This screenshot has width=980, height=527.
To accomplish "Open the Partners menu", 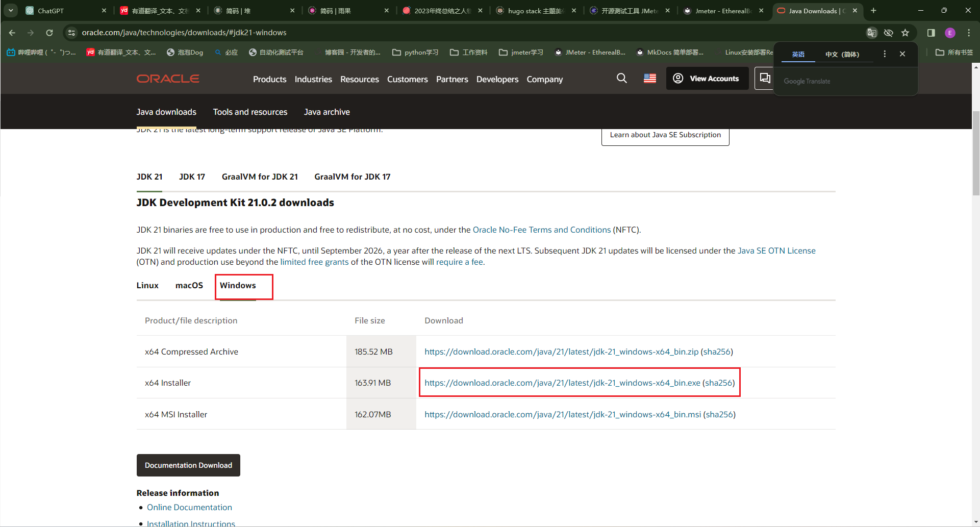I will coord(452,79).
